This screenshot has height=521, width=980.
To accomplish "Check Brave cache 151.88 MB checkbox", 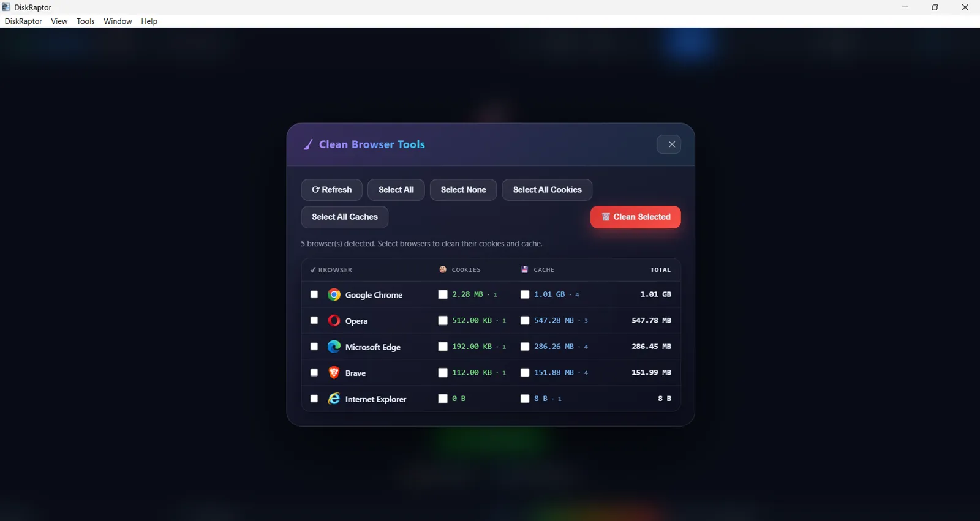I will point(525,372).
